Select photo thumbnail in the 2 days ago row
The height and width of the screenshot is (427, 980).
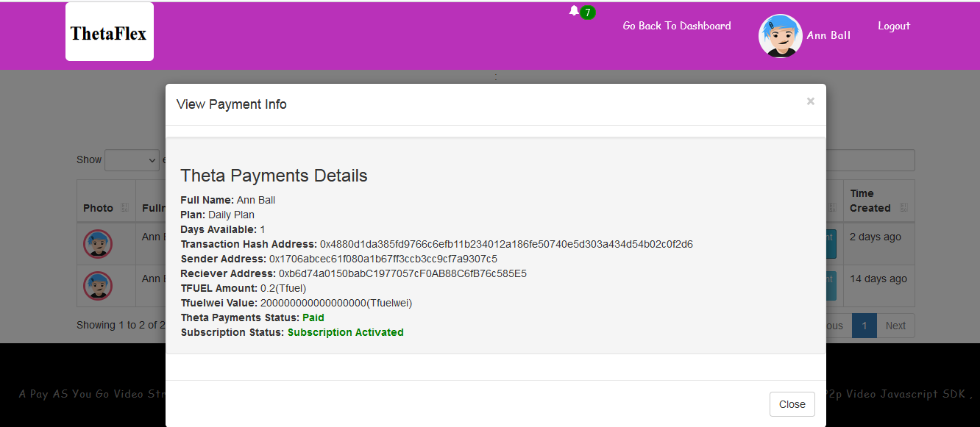point(98,244)
